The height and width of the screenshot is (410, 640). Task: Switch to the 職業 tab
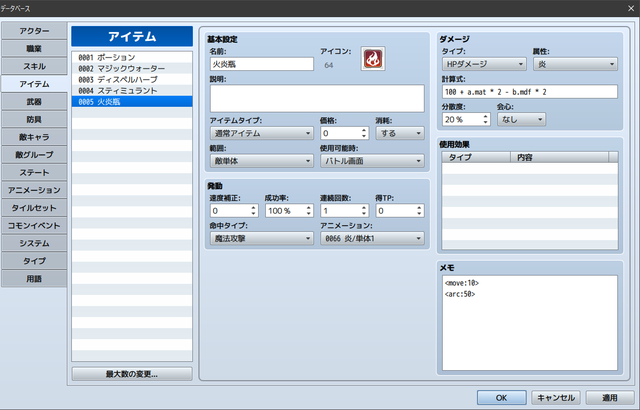pos(34,49)
